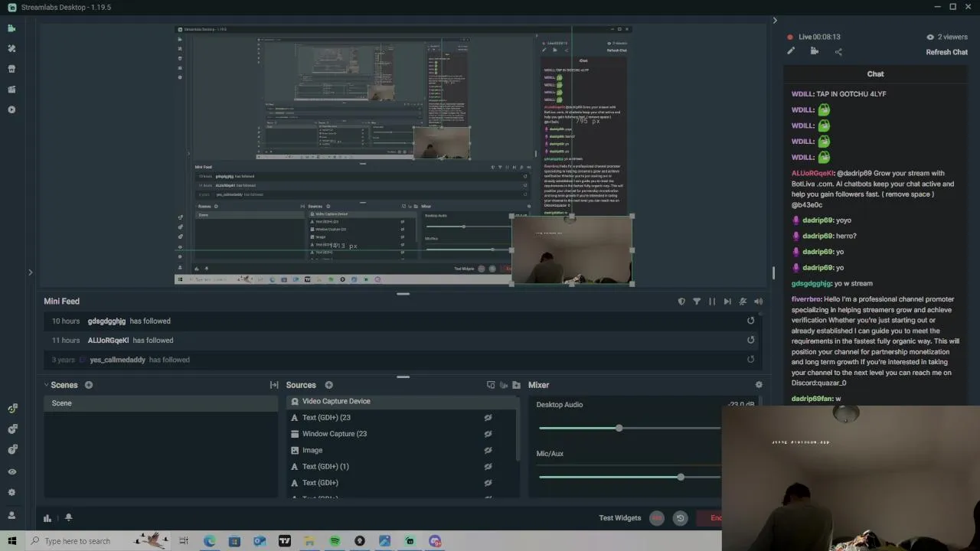Add a new scene with plus icon
This screenshot has width=980, height=551.
tap(89, 385)
